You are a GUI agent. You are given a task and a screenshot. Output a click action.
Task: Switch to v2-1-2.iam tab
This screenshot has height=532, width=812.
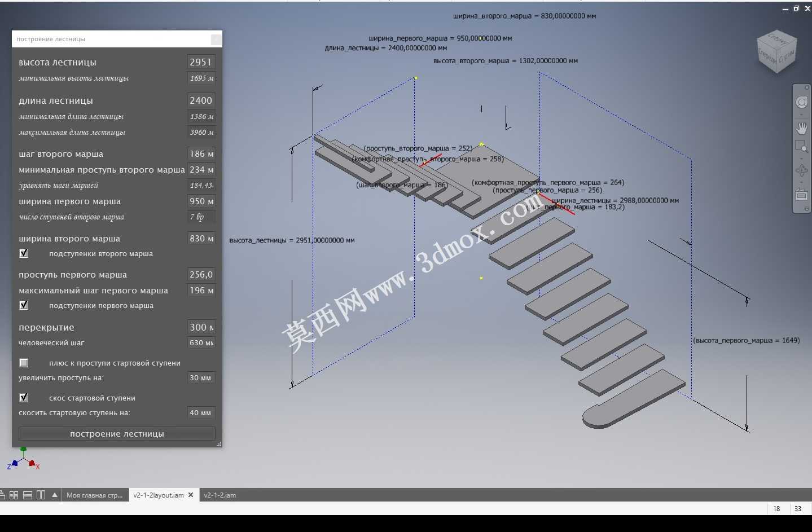[220, 495]
